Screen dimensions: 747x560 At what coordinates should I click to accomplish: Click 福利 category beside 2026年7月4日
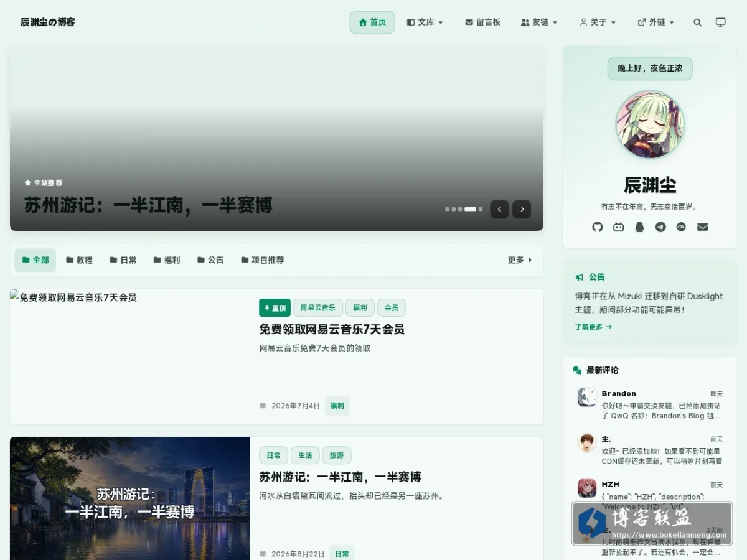pyautogui.click(x=337, y=406)
